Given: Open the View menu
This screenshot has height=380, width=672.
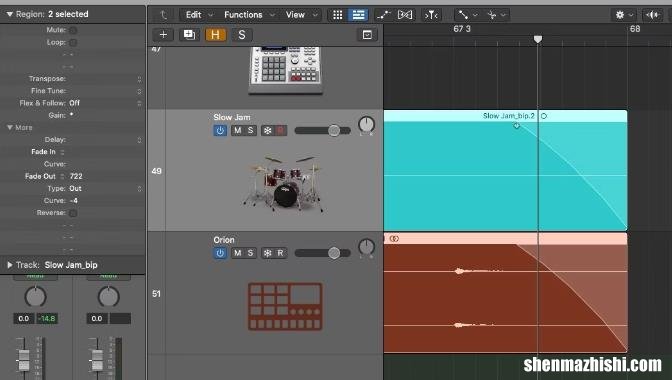Looking at the screenshot, I should pos(295,15).
